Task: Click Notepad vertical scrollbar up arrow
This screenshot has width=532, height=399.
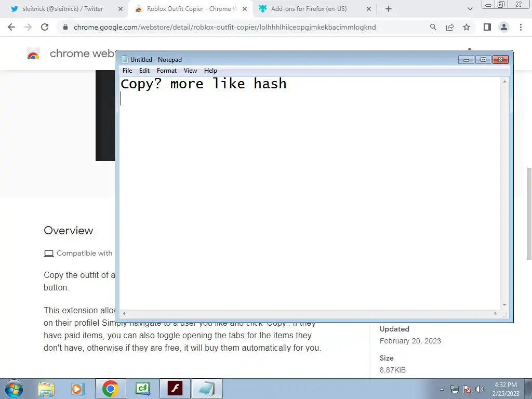Action: 504,82
